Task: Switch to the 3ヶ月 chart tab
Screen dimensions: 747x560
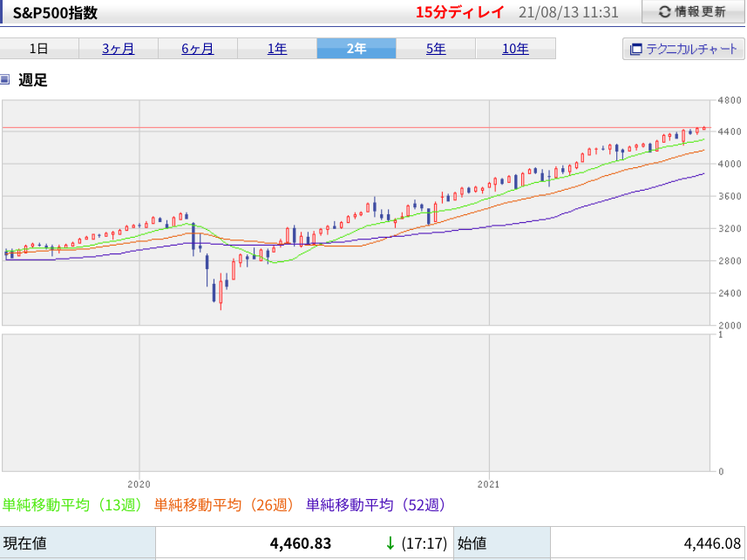Action: click(119, 49)
